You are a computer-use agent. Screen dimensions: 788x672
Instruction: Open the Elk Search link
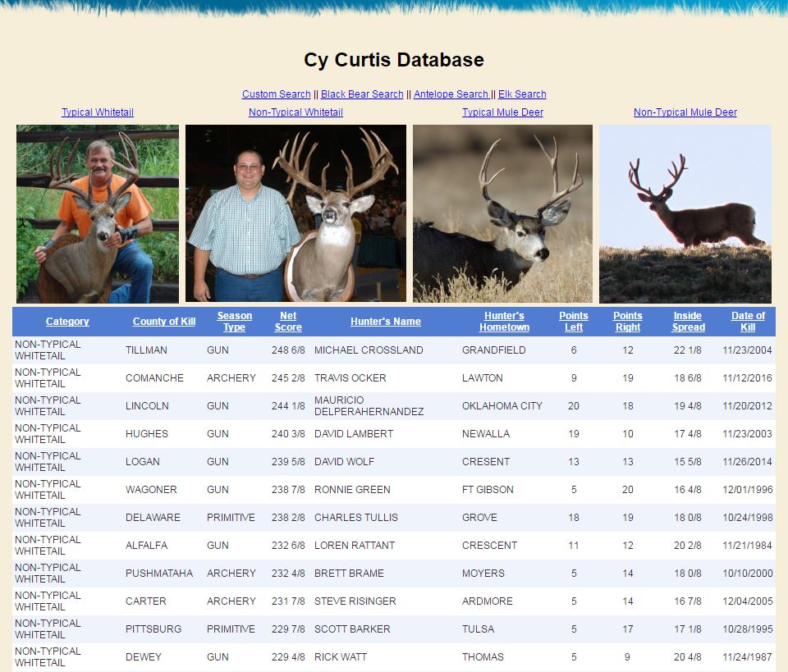coord(522,94)
